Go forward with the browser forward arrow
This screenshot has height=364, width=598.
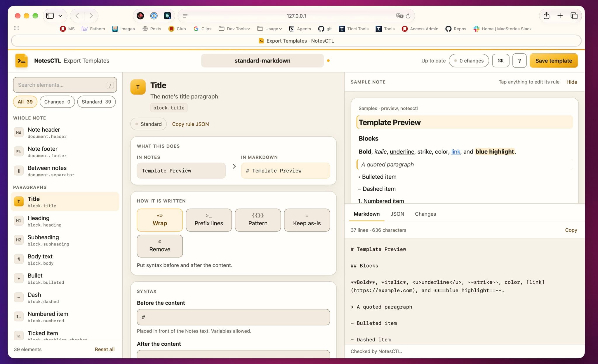pos(91,16)
